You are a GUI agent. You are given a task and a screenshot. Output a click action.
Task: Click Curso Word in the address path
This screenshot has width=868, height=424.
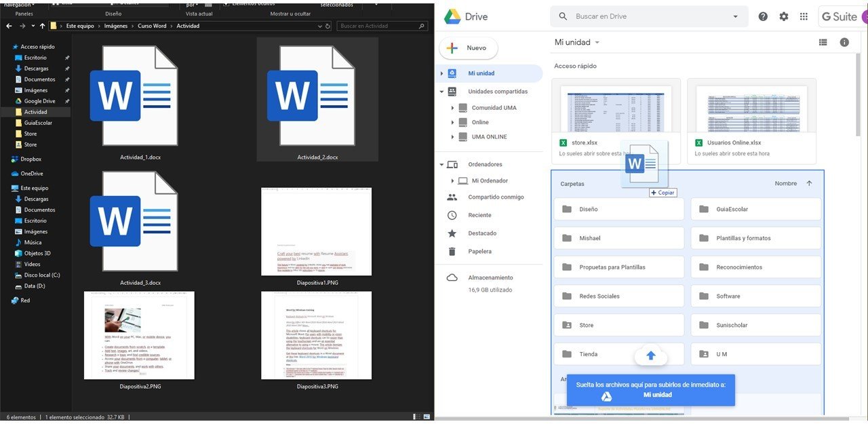[151, 26]
